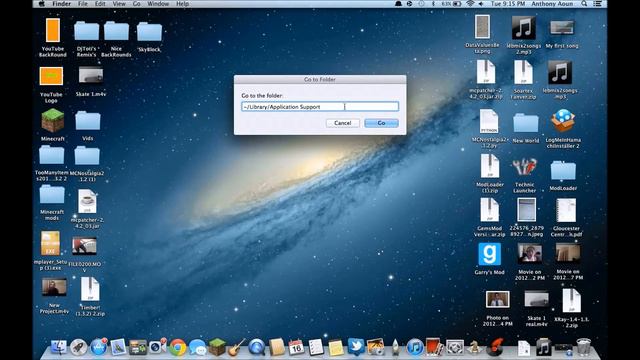Launch Google Chrome from the dock
This screenshot has height=360, width=640.
point(178,347)
